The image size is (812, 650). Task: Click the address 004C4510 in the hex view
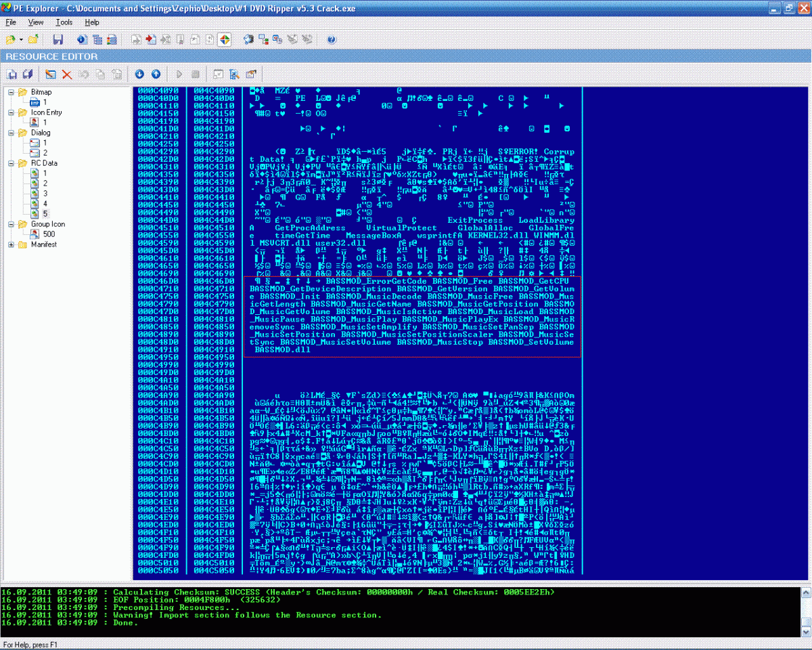pyautogui.click(x=215, y=227)
